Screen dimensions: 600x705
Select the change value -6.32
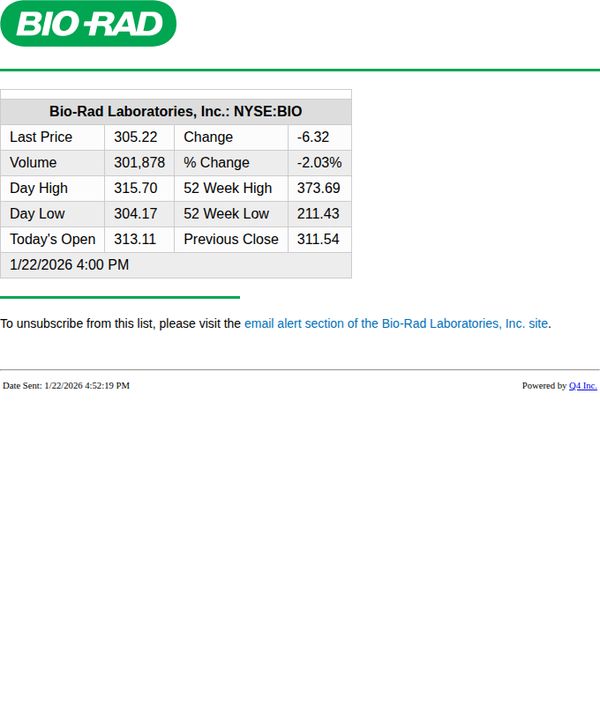[x=313, y=137]
